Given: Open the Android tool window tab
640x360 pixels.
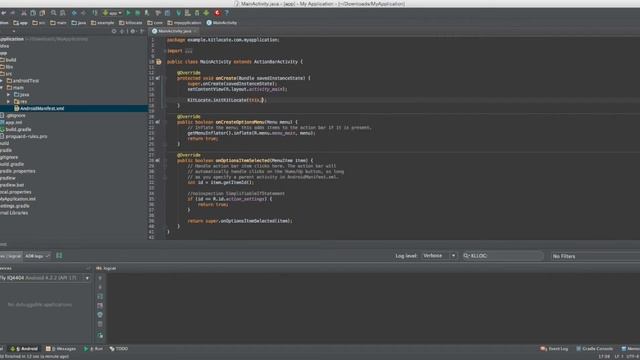Looking at the screenshot, I should [24, 349].
